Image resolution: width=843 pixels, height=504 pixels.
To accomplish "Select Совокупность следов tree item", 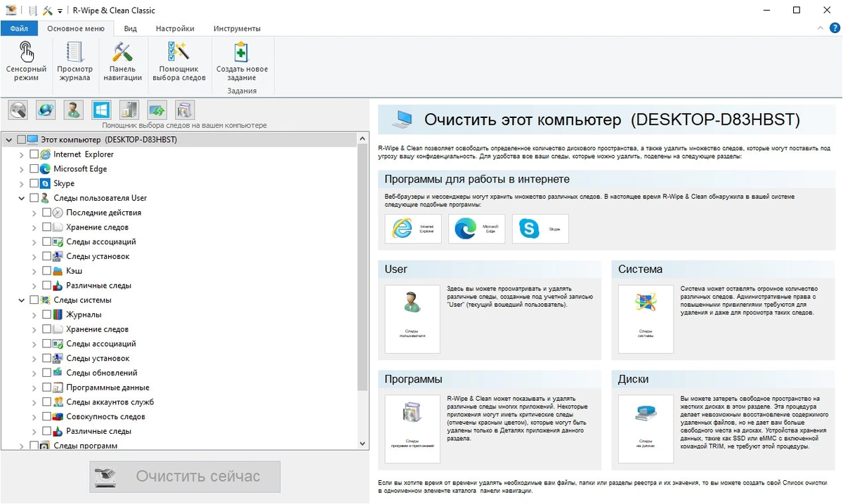I will (106, 417).
